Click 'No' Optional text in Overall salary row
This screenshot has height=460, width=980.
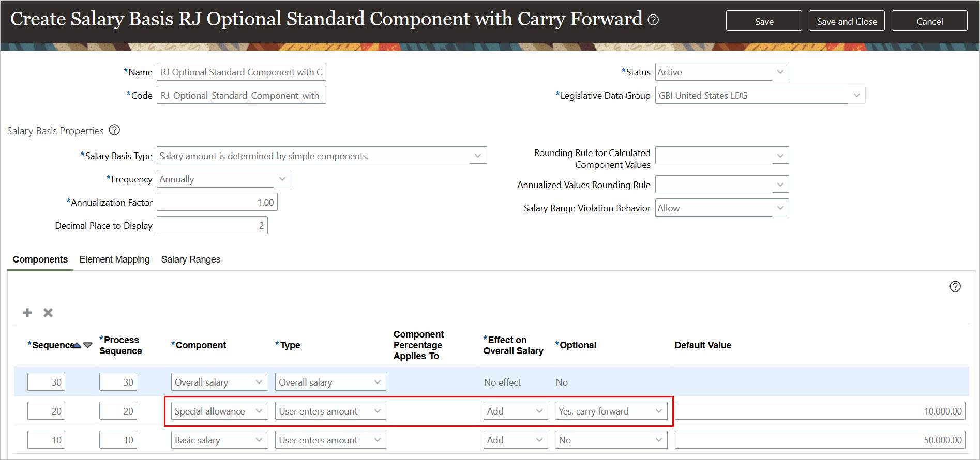(562, 382)
